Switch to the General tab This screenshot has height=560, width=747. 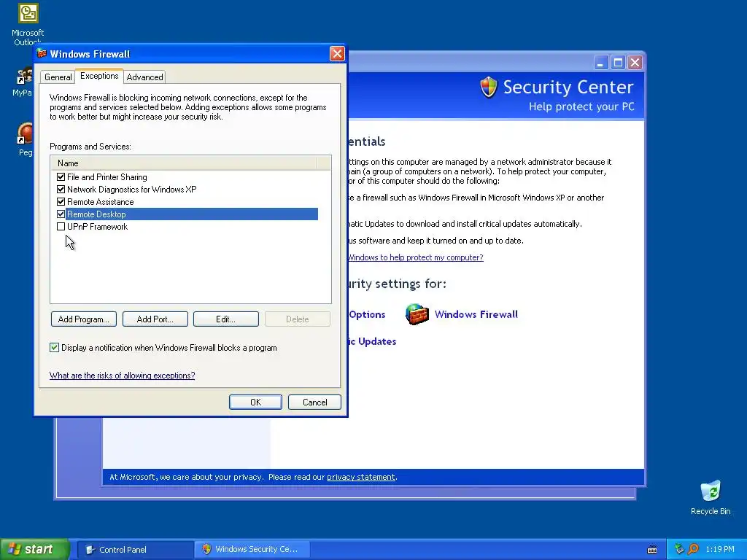click(58, 77)
